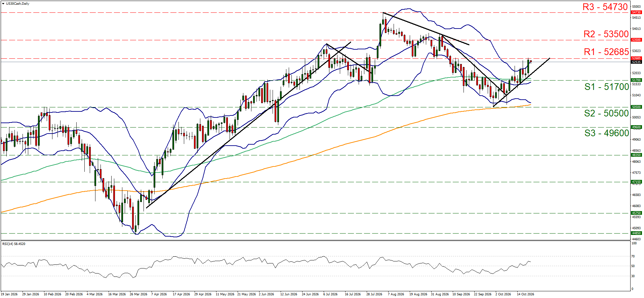644x298 pixels.
Task: Select the R3 - 54730 resistance label
Action: (x=605, y=7)
